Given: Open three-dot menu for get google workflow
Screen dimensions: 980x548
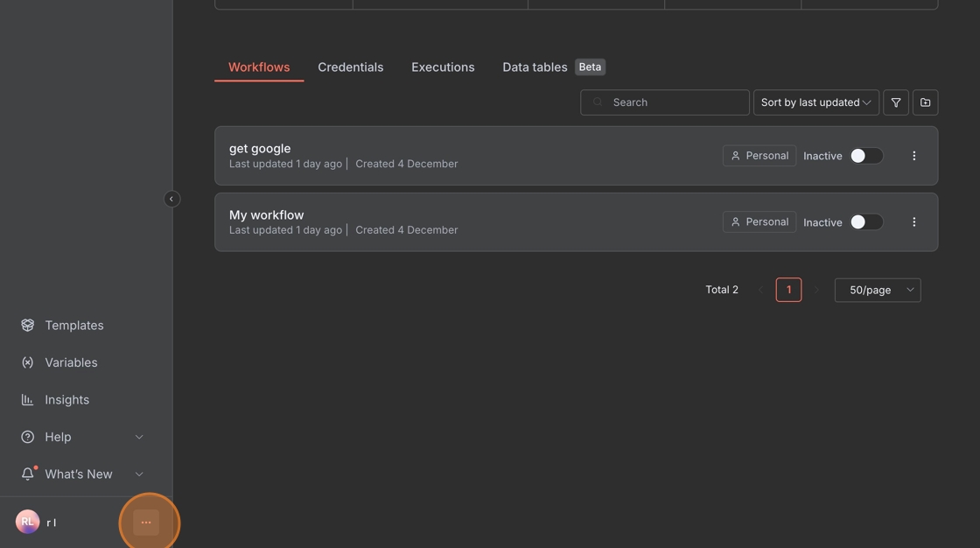Looking at the screenshot, I should point(913,156).
